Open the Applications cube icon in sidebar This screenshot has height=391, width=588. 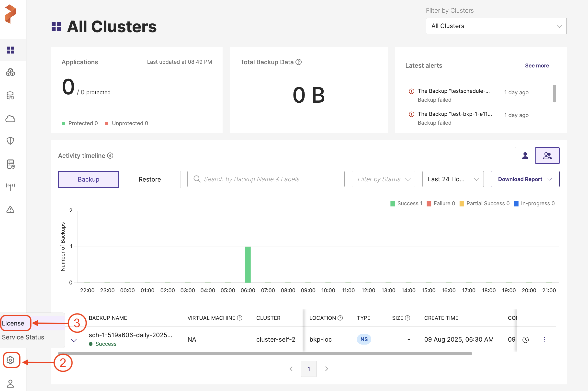coord(10,72)
